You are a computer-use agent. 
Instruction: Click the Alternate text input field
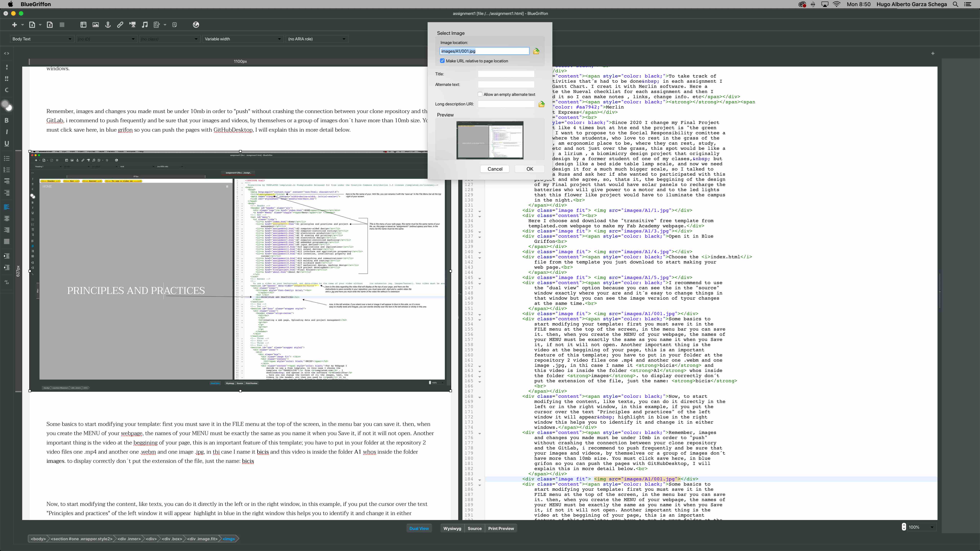tap(506, 84)
